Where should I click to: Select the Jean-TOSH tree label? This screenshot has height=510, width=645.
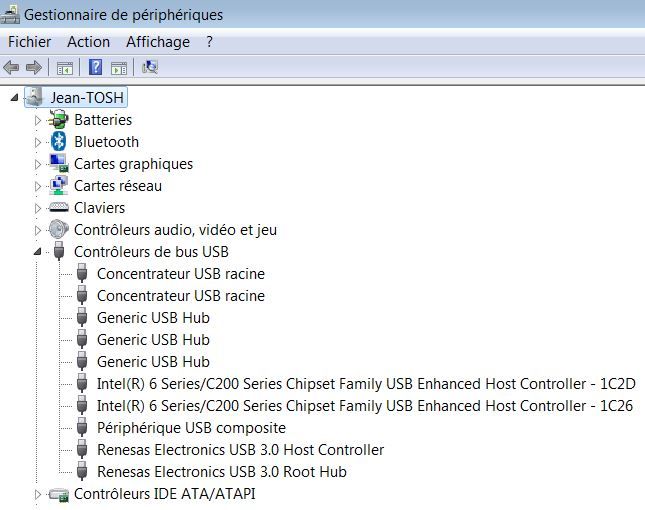[x=87, y=98]
